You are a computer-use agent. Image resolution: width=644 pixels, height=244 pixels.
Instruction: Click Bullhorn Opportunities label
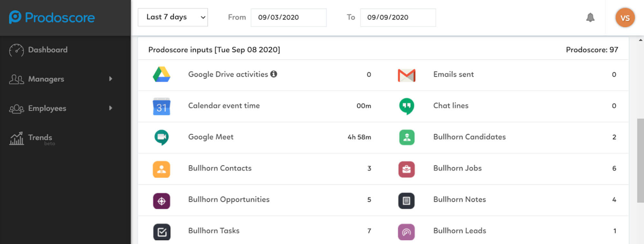click(229, 199)
